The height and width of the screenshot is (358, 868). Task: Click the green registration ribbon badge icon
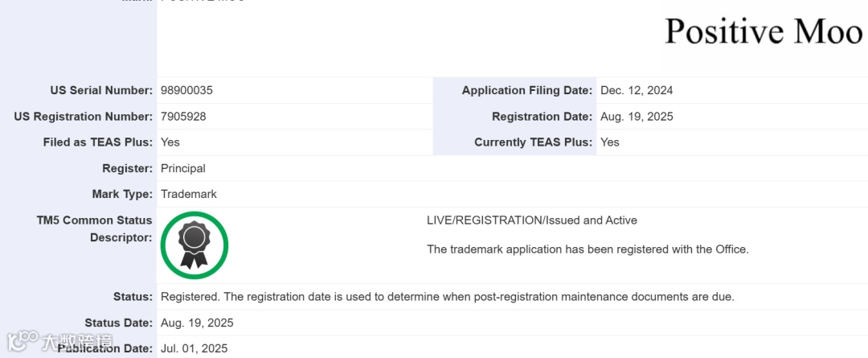(194, 245)
